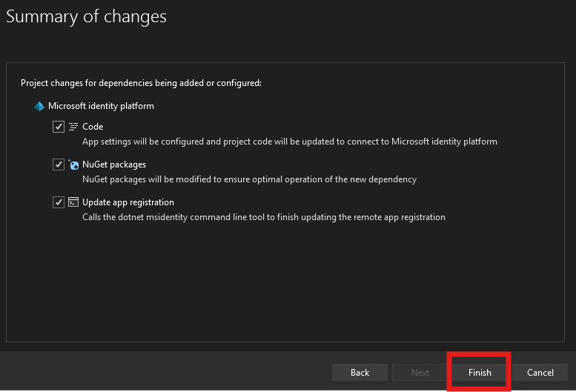Click the dotnet msidentity command line description

click(263, 217)
